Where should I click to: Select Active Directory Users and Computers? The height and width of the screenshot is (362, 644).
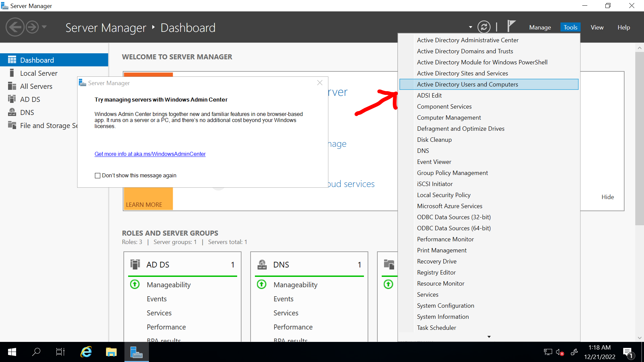pos(467,84)
